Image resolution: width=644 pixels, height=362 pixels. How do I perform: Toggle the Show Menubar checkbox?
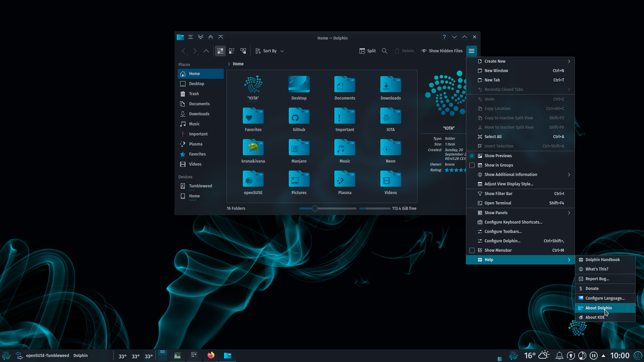pyautogui.click(x=472, y=250)
